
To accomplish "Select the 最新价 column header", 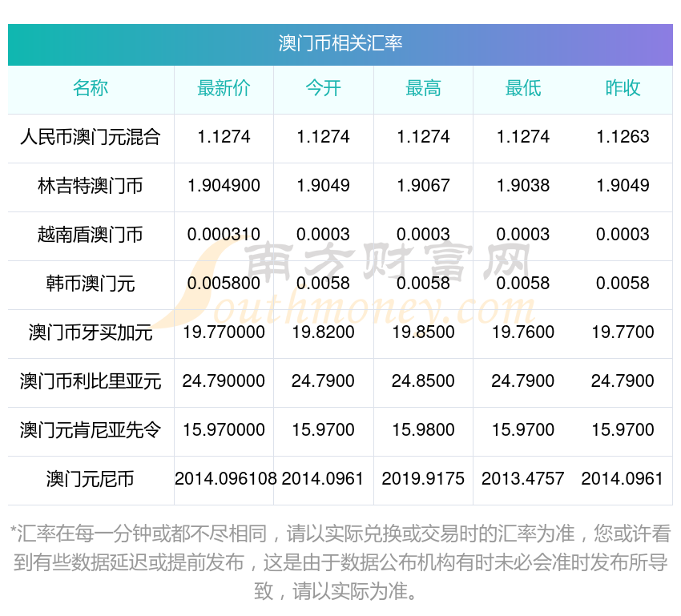I will pos(224,88).
